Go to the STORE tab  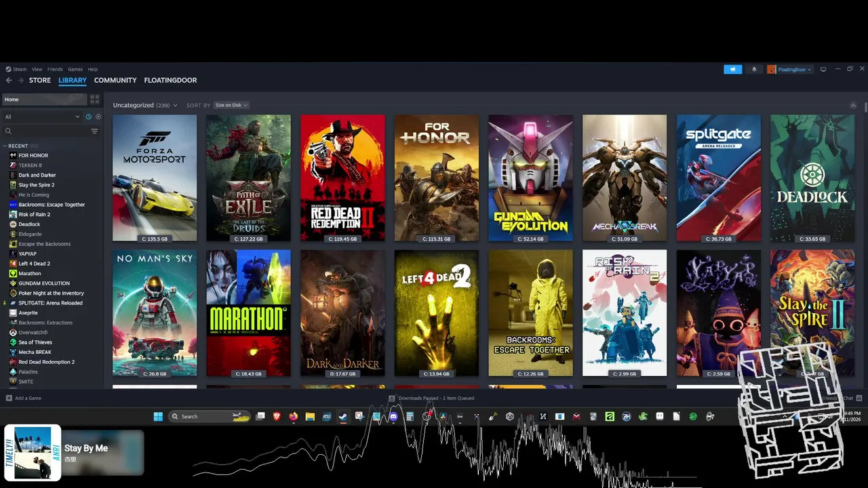click(x=40, y=80)
